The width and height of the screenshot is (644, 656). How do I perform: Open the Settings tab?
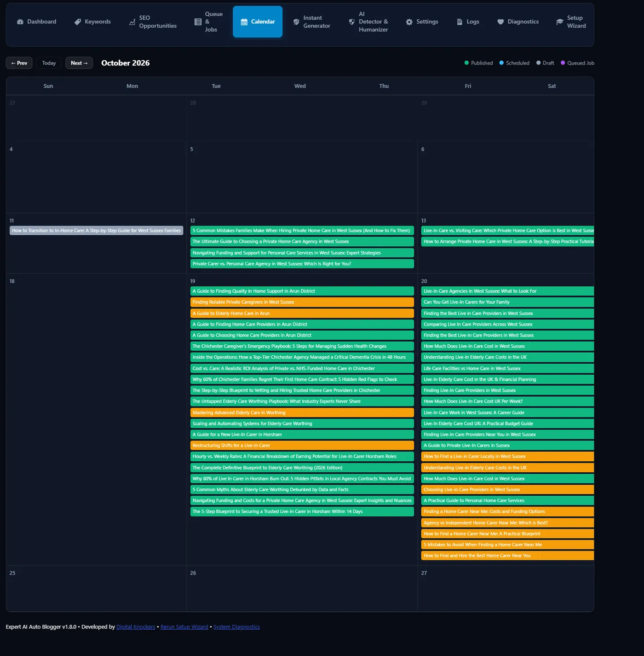point(422,22)
